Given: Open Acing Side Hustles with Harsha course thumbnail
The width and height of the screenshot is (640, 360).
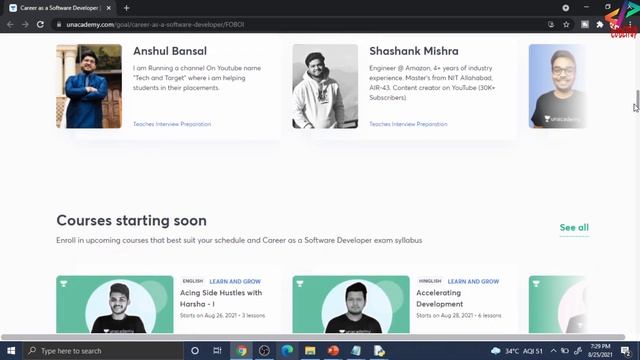Looking at the screenshot, I should [115, 304].
